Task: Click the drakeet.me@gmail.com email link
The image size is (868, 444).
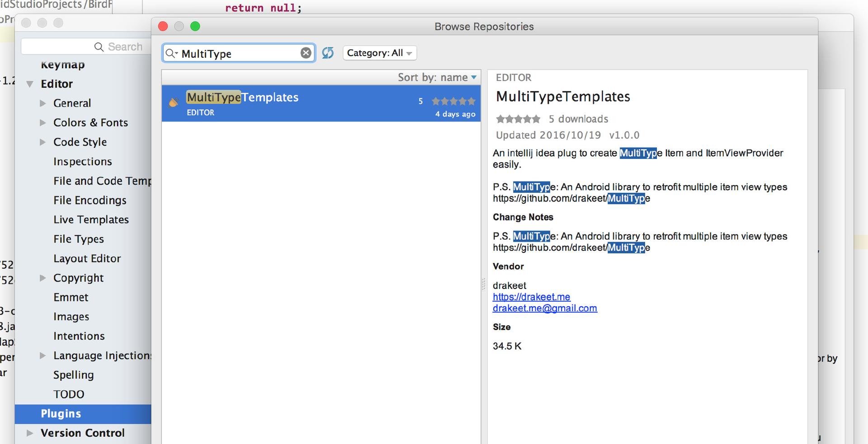Action: [545, 308]
